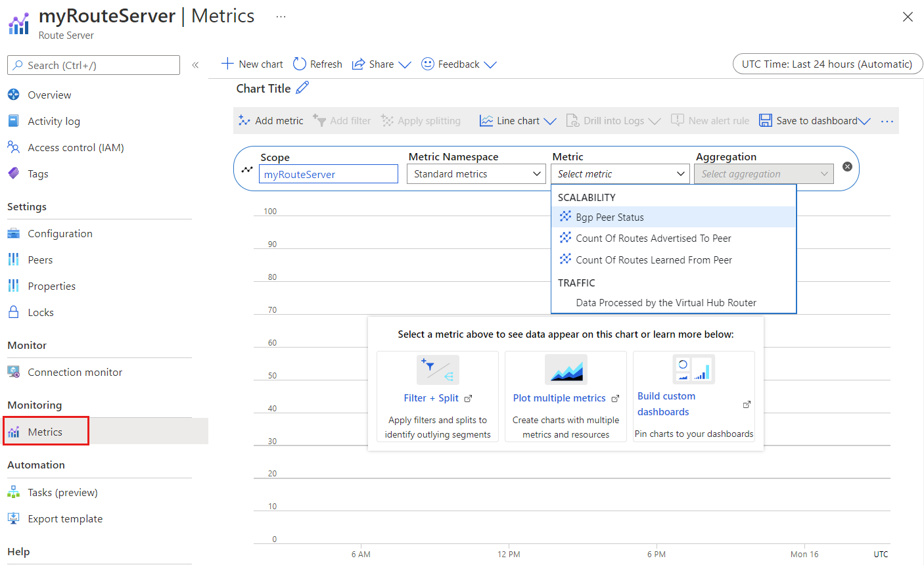Image resolution: width=924 pixels, height=569 pixels.
Task: Open the UTC time range selector
Action: click(x=827, y=64)
